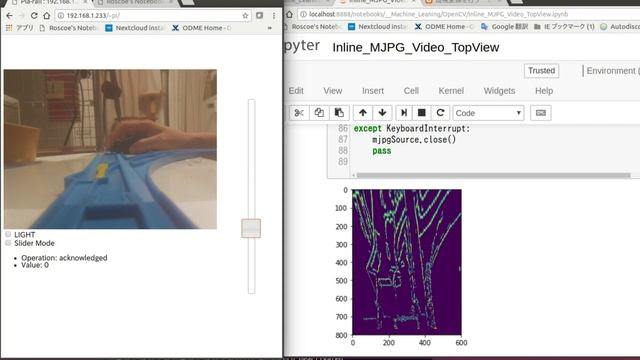Click the localhost address bar in Jupyter window
The image size is (640, 360).
tap(469, 14)
